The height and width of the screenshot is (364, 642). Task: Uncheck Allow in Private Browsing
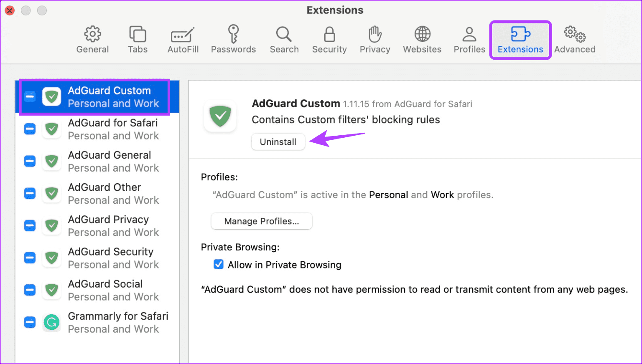(x=219, y=264)
